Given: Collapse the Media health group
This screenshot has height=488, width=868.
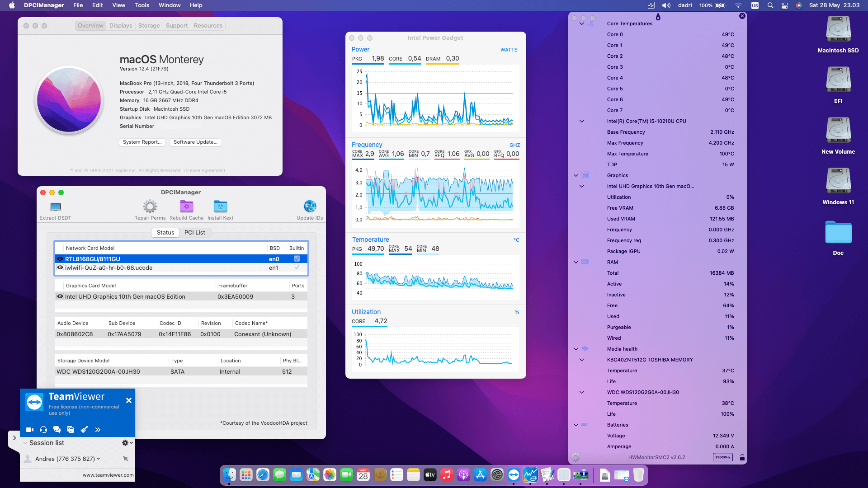Looking at the screenshot, I should tap(576, 349).
